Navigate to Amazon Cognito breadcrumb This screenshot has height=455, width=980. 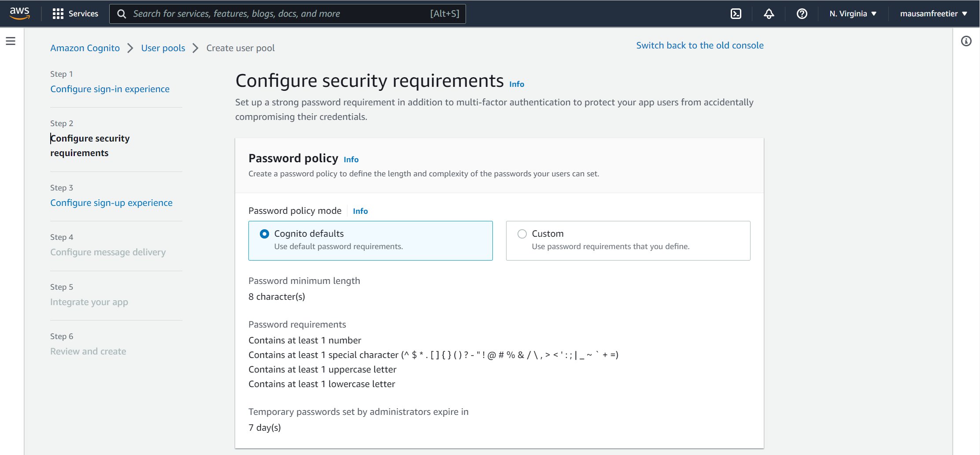(85, 48)
